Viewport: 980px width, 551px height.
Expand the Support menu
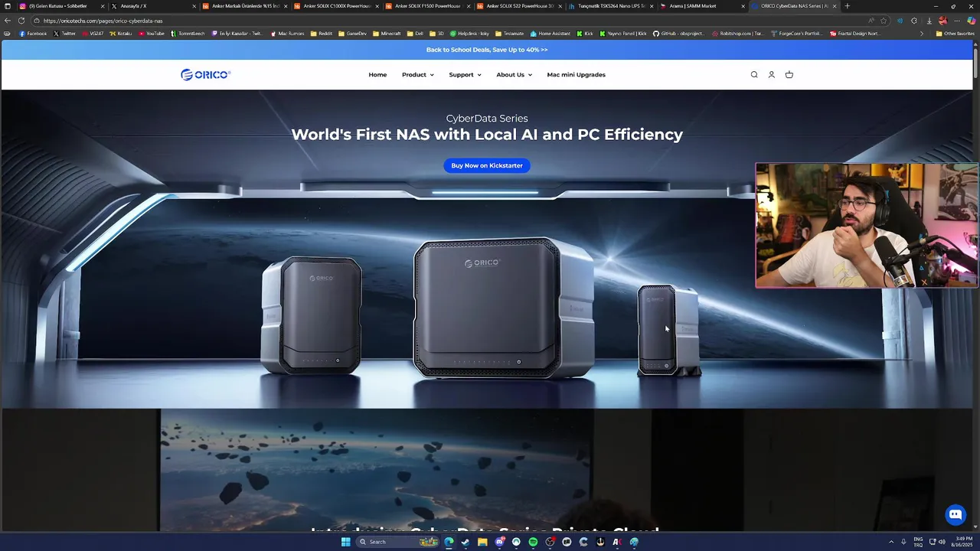point(465,75)
